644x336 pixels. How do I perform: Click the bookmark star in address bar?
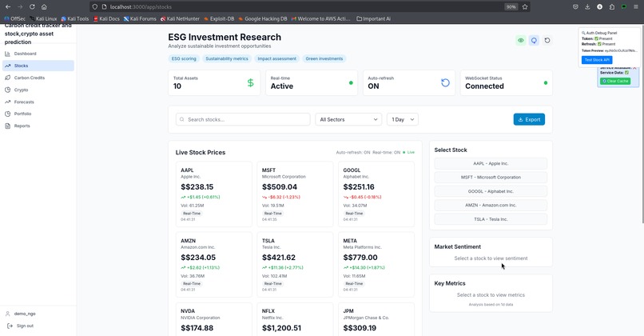[x=524, y=7]
